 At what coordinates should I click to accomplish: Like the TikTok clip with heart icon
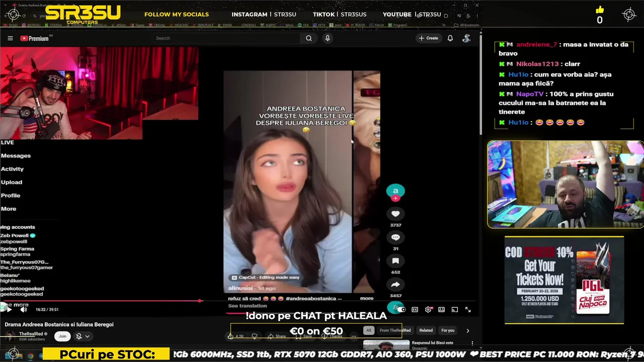395,214
